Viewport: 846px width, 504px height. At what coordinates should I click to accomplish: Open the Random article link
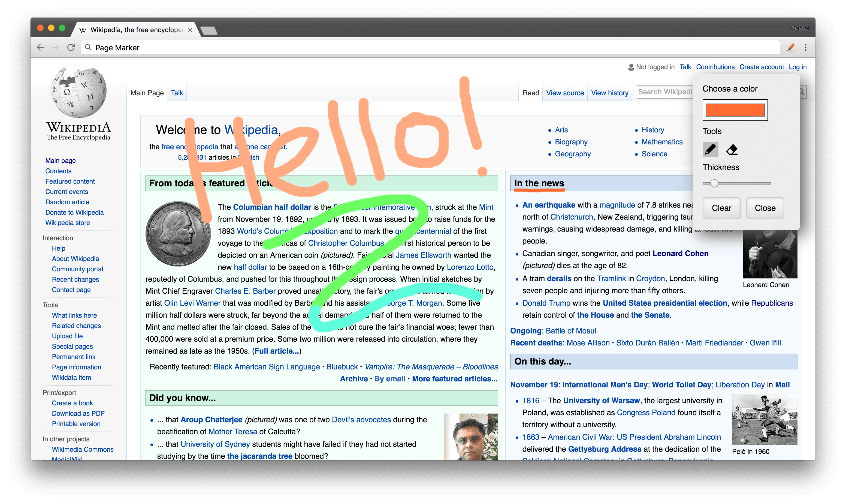point(67,202)
